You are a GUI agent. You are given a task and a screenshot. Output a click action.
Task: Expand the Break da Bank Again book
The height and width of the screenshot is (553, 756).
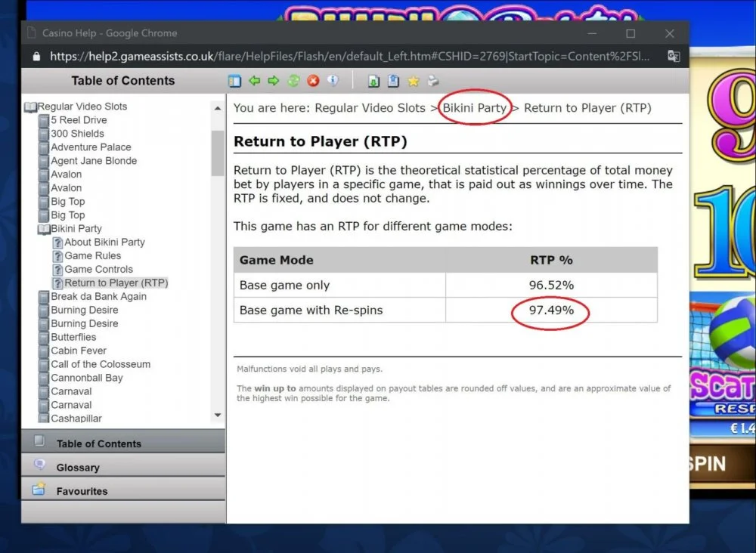[44, 296]
